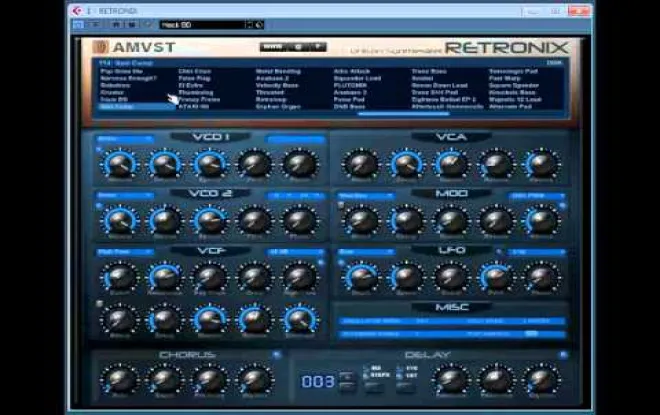Open the right-hand selector in VCO 2 header

pyautogui.click(x=296, y=195)
